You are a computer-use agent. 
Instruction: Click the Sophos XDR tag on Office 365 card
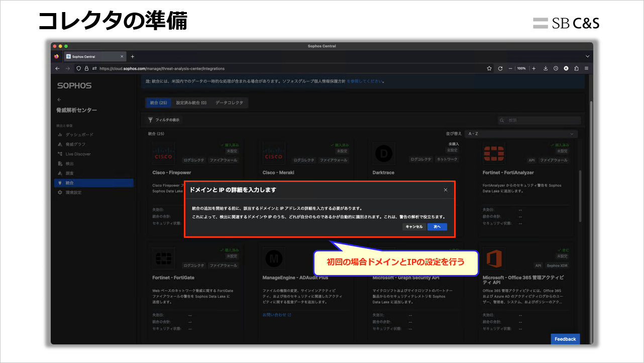click(x=557, y=265)
